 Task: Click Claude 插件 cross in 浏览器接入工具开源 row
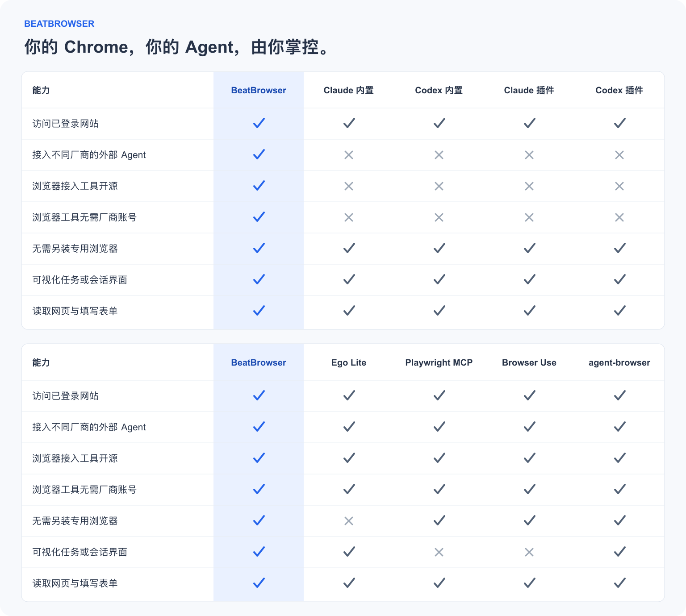529,186
